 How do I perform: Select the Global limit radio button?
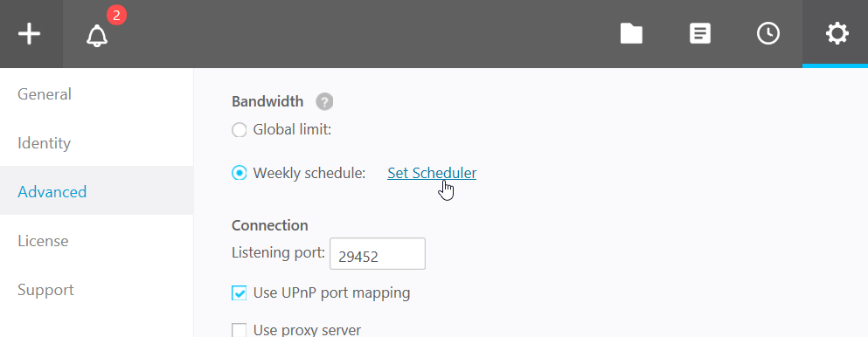240,130
